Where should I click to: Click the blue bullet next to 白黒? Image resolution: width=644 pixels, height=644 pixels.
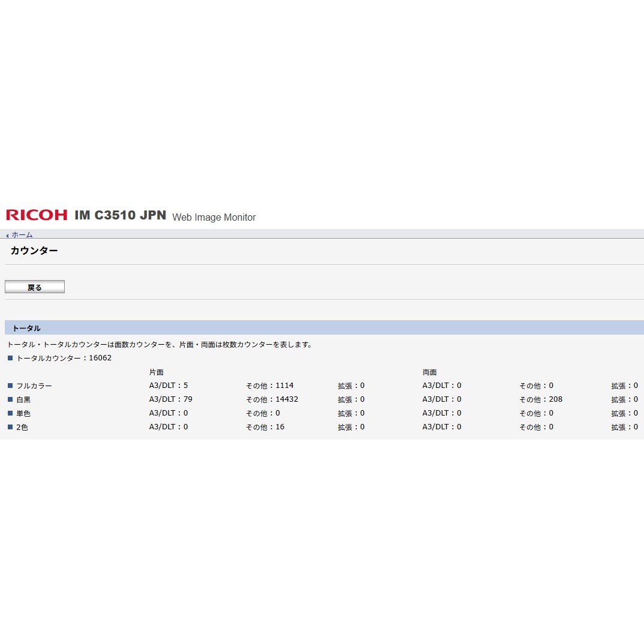pyautogui.click(x=10, y=399)
